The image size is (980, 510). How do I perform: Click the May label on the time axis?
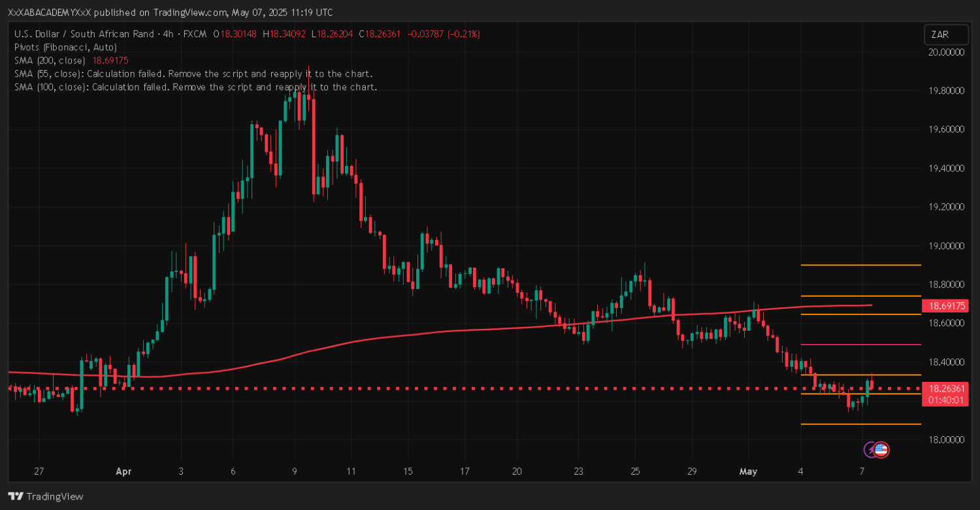[747, 471]
